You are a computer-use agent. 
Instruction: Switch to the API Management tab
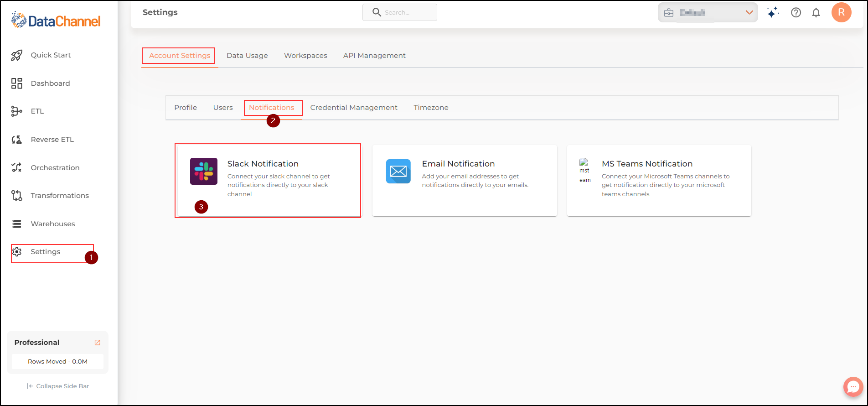(374, 56)
